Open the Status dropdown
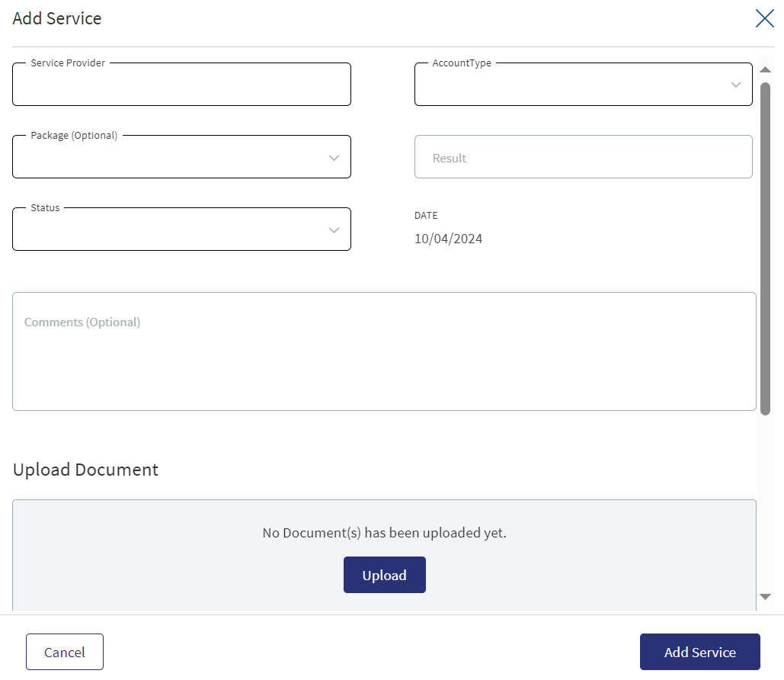 click(x=181, y=229)
